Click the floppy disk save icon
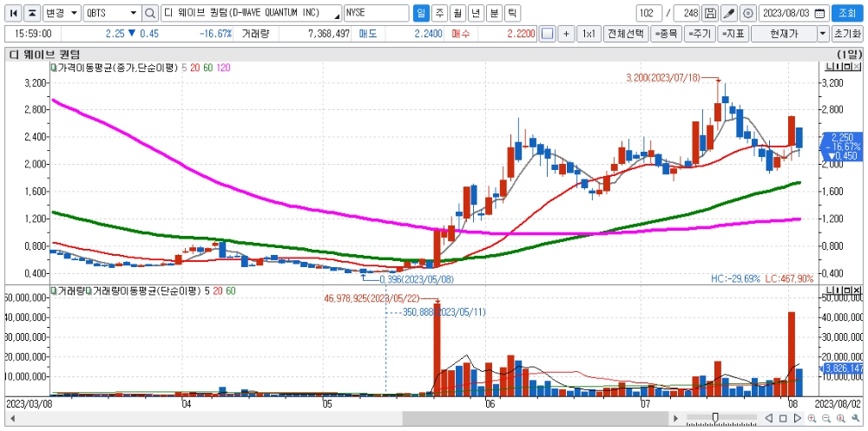The width and height of the screenshot is (868, 431). tap(710, 13)
